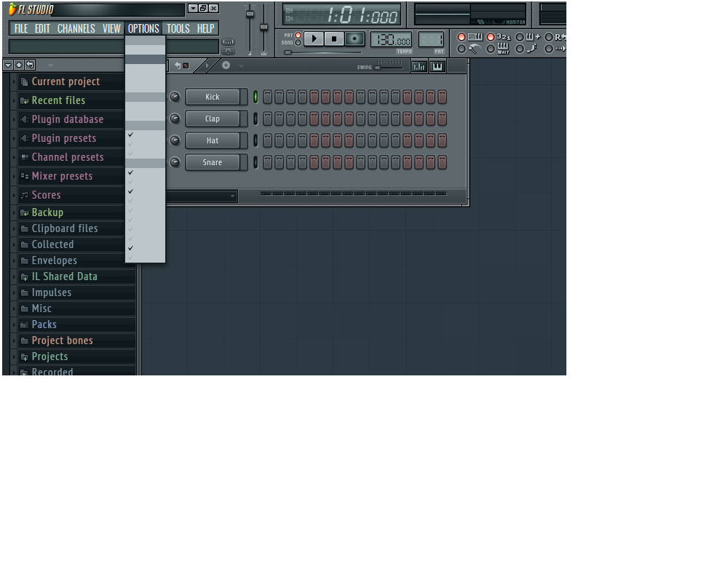Click the Misc folder icon
The height and width of the screenshot is (582, 728).
[x=25, y=308]
